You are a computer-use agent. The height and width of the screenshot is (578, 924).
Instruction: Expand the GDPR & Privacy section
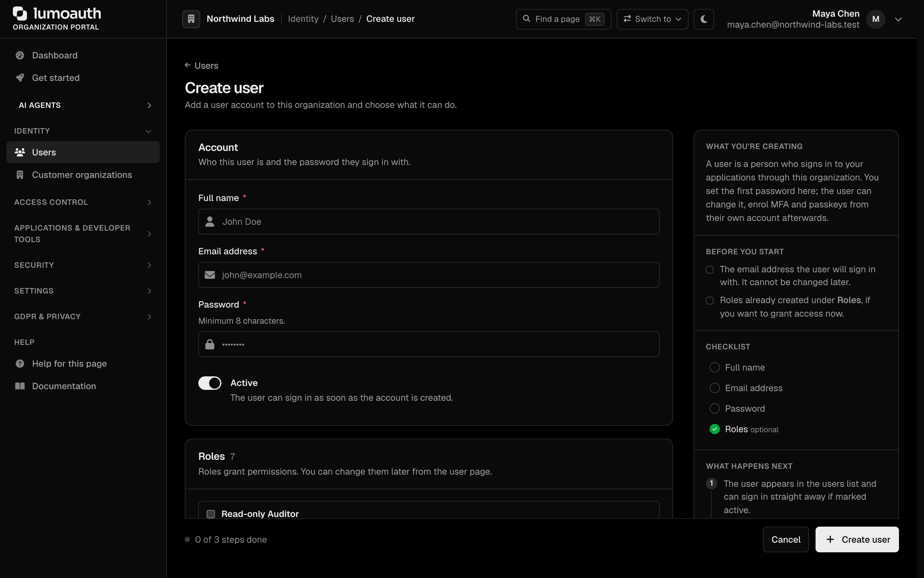(x=83, y=317)
